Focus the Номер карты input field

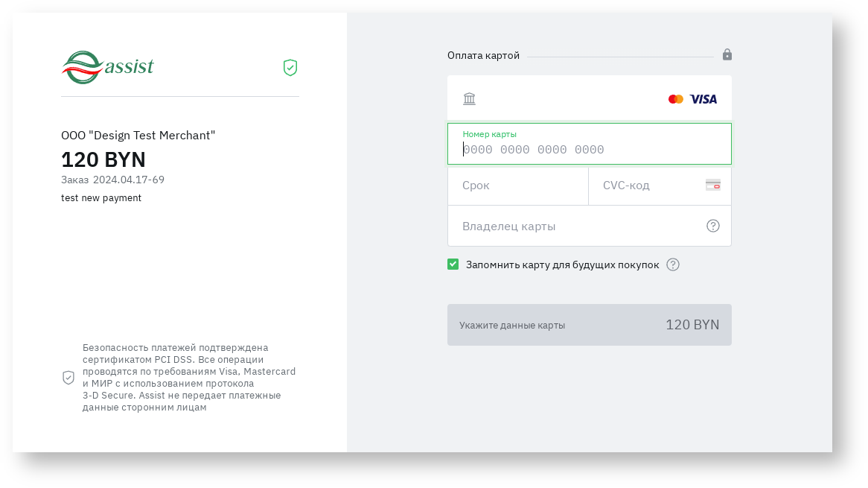[x=588, y=150]
